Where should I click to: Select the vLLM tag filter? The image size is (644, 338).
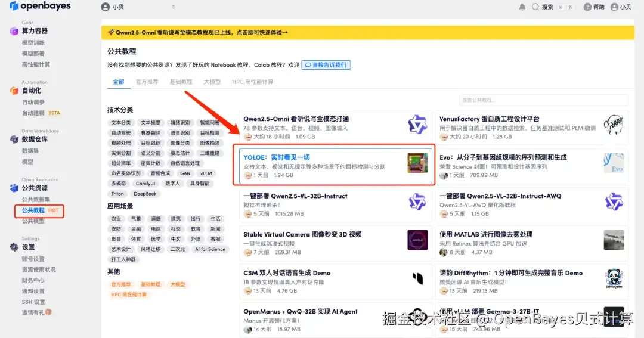(x=206, y=173)
